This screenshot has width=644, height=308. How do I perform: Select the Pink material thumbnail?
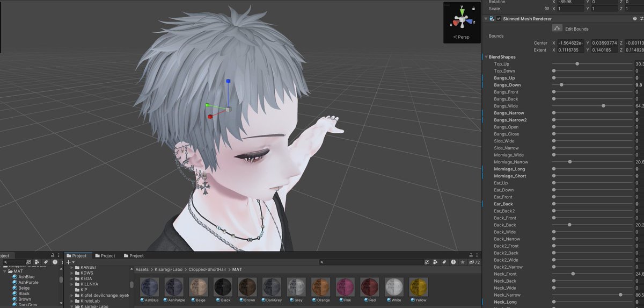tap(345, 286)
